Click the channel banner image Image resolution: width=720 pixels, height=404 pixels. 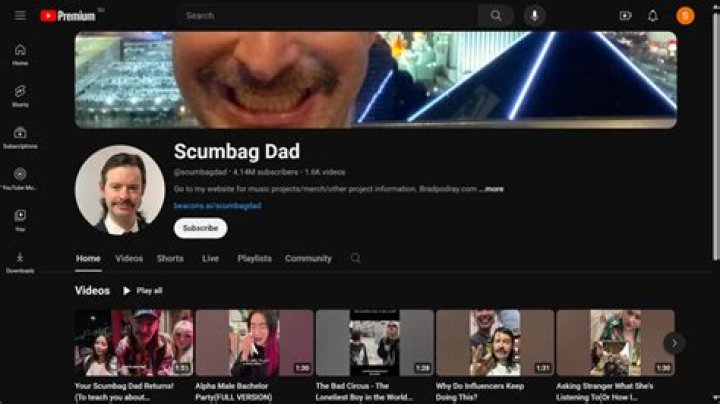(x=376, y=80)
